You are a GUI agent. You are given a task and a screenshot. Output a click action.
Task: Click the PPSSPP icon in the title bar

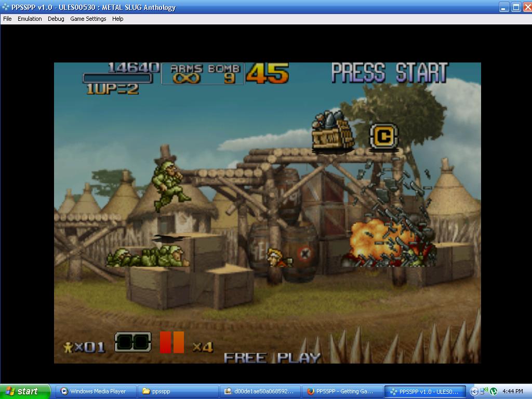[x=6, y=7]
